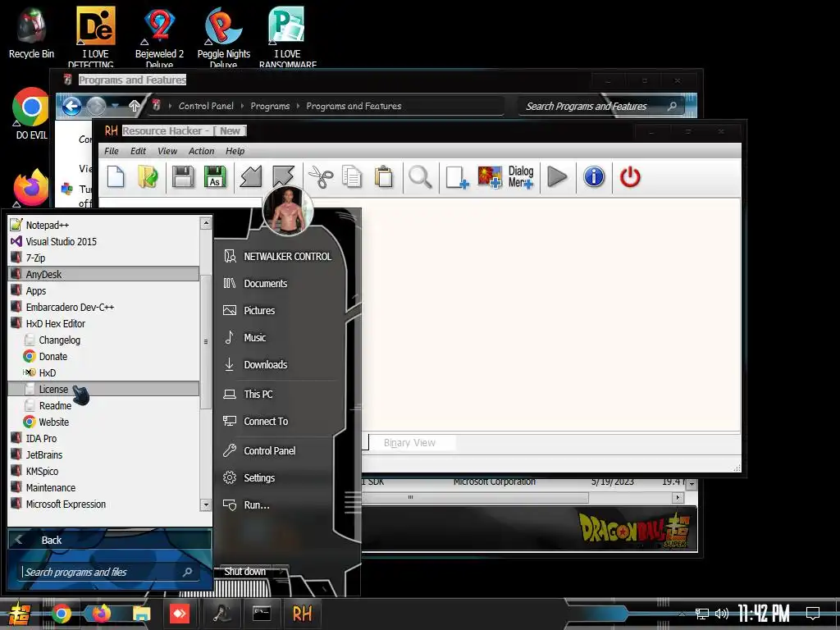The height and width of the screenshot is (630, 840).
Task: Click Resource Hacker taskbar button
Action: pyautogui.click(x=302, y=614)
